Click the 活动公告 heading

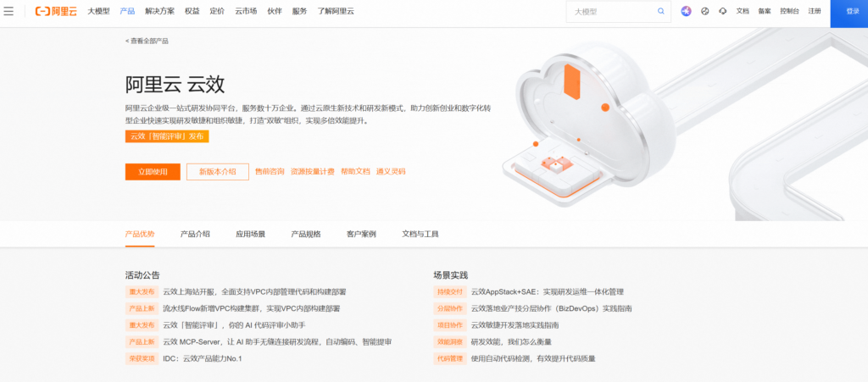(x=142, y=274)
